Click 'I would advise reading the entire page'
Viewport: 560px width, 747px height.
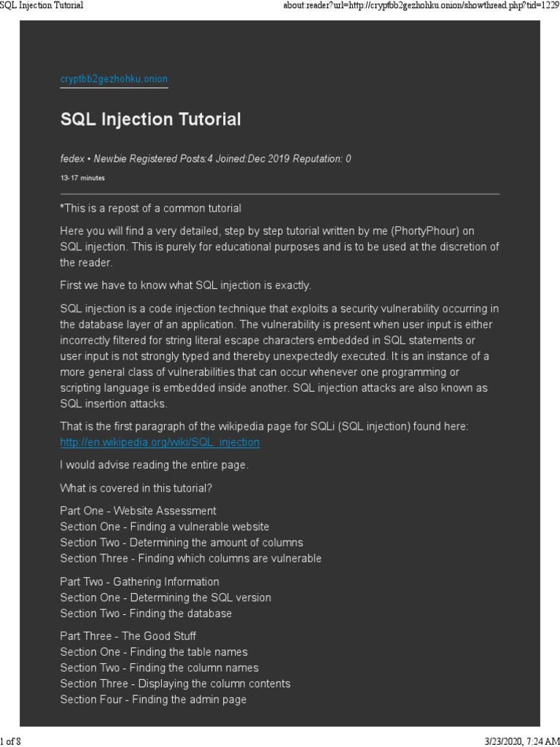(154, 465)
